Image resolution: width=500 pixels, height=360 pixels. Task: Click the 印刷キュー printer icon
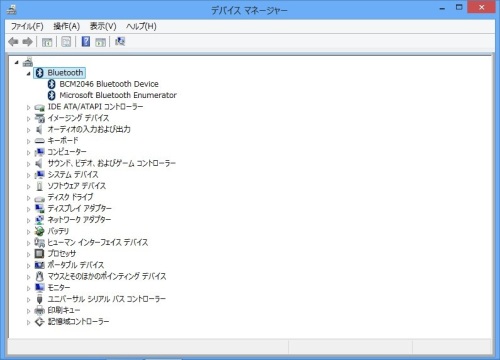pos(39,310)
